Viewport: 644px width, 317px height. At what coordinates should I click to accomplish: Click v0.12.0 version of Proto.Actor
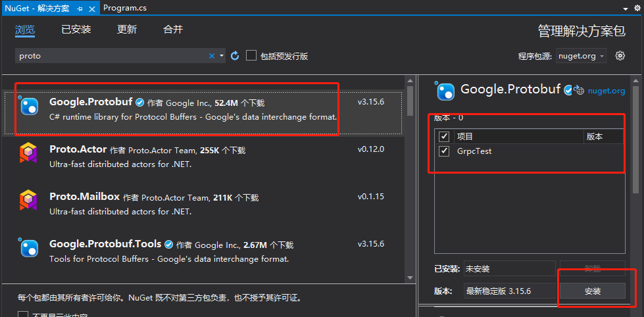[x=370, y=149]
